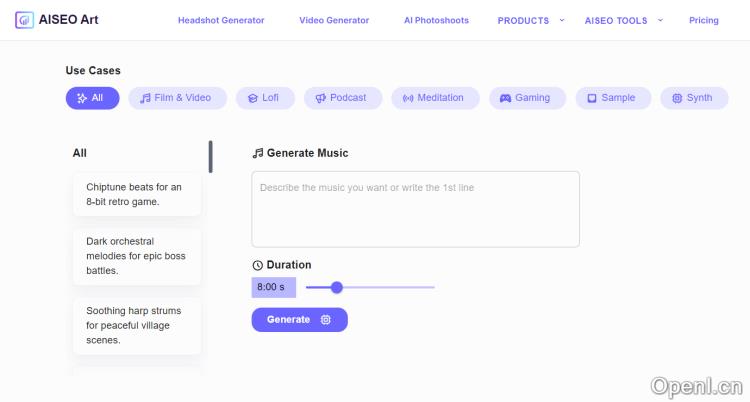Click the Duration slider handle

[337, 287]
